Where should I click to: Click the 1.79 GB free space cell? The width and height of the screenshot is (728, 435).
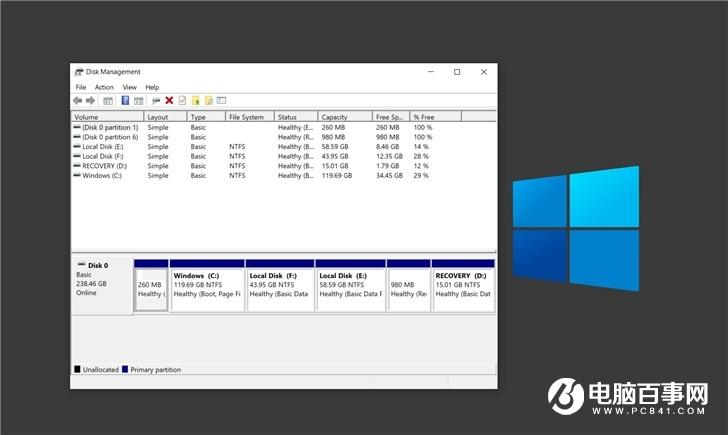point(388,166)
